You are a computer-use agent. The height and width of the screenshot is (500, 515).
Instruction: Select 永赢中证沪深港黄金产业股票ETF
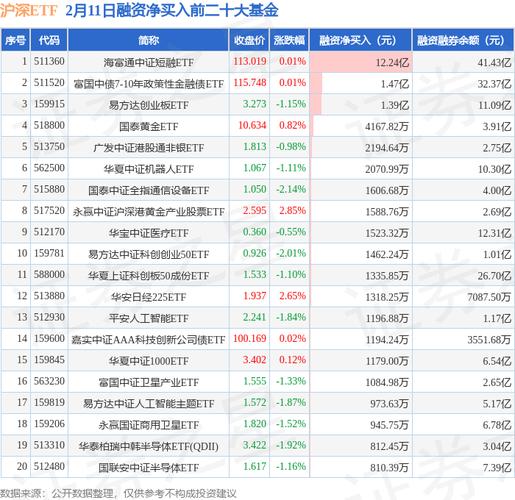pos(148,212)
